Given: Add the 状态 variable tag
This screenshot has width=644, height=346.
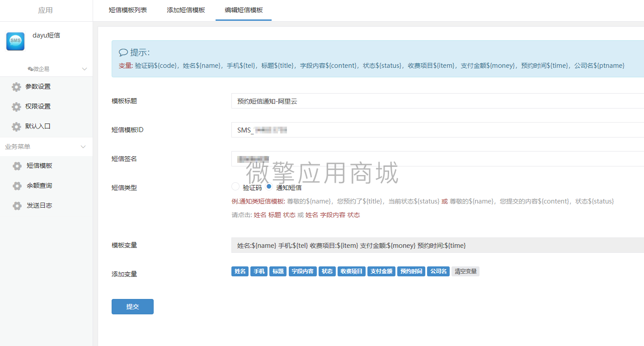Looking at the screenshot, I should point(327,271).
